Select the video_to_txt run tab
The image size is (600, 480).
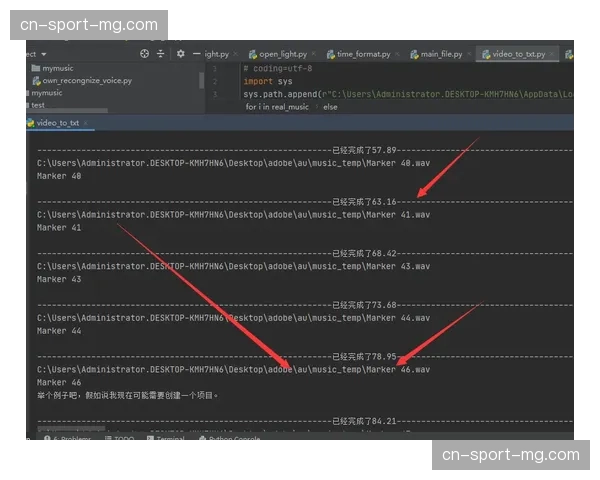click(56, 123)
